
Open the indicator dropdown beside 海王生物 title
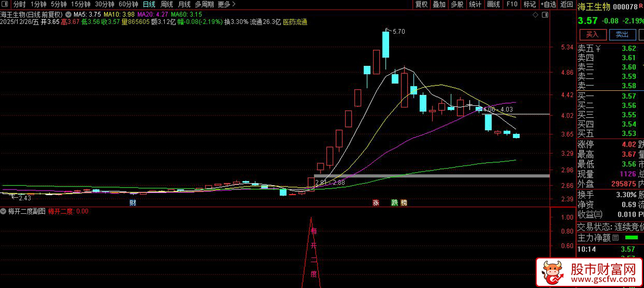point(68,13)
